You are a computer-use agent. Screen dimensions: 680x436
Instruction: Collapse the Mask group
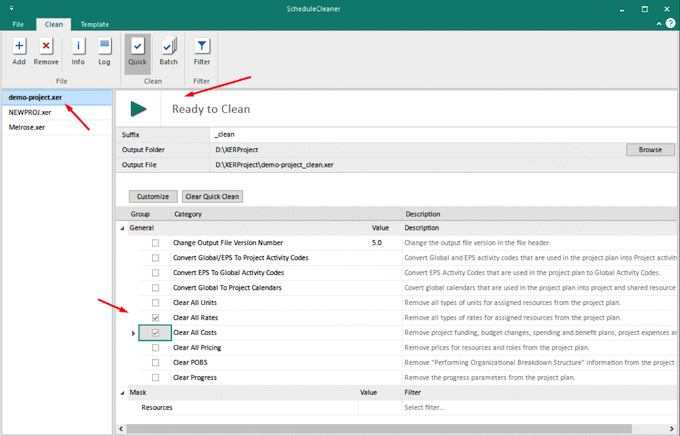(x=122, y=393)
